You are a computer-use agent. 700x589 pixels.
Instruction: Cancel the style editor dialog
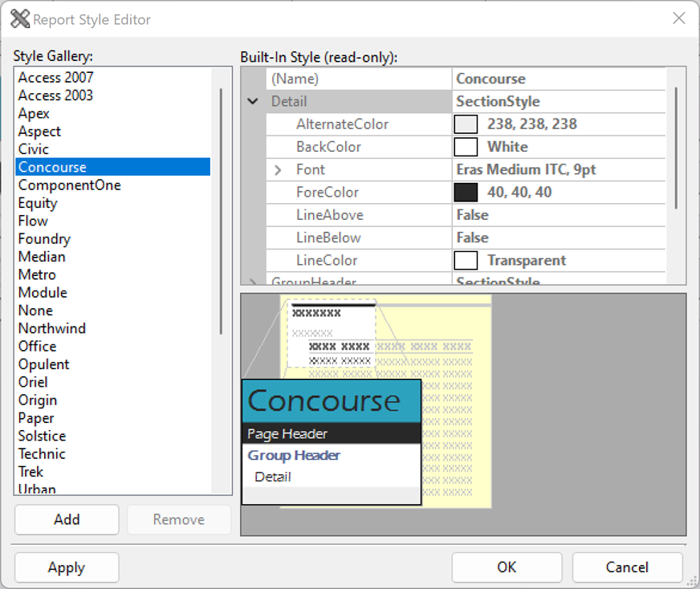tap(627, 567)
